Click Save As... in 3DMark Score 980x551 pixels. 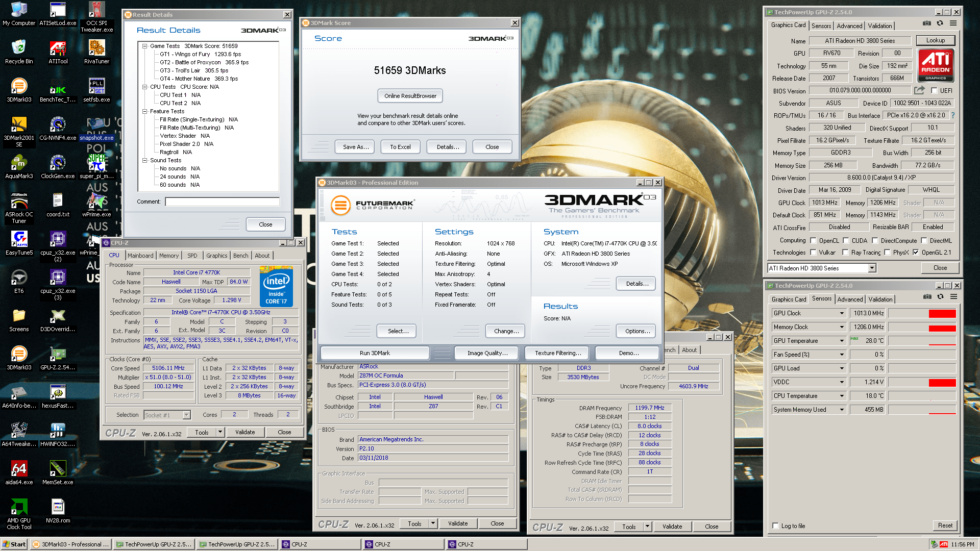355,147
